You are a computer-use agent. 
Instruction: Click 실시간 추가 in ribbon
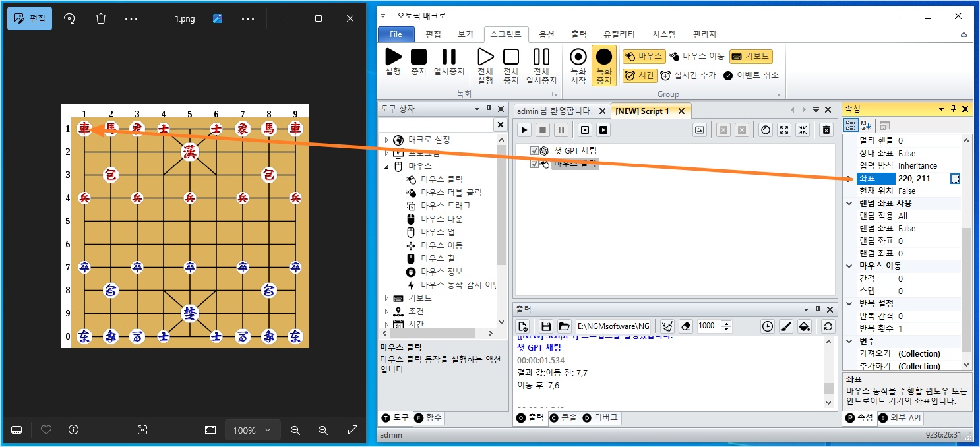(x=688, y=75)
